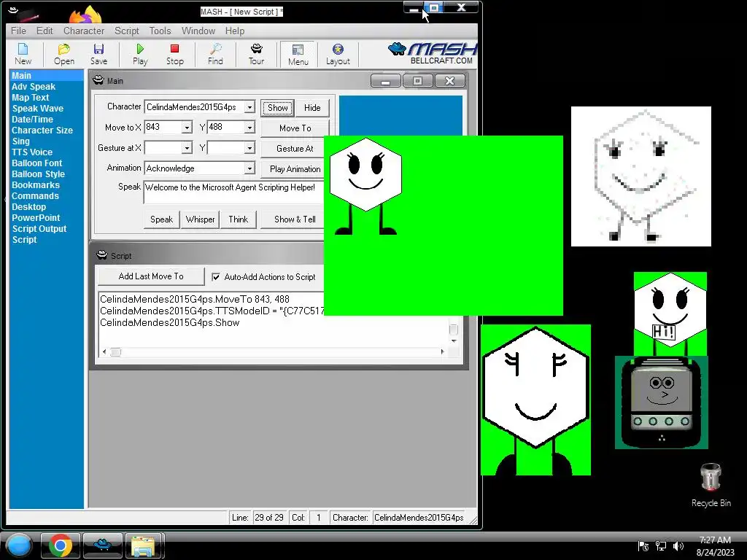Image resolution: width=747 pixels, height=560 pixels.
Task: Expand the Animation dropdown showing Acknowledge
Action: click(249, 168)
